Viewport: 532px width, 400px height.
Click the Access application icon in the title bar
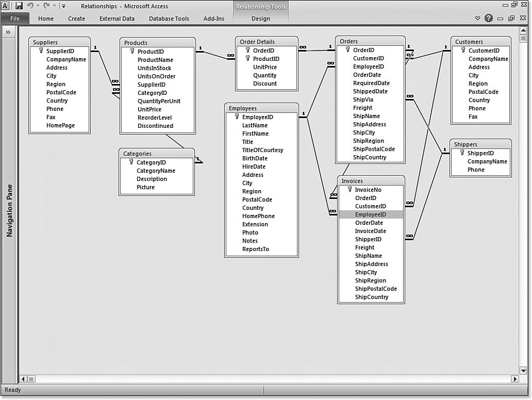tap(6, 6)
